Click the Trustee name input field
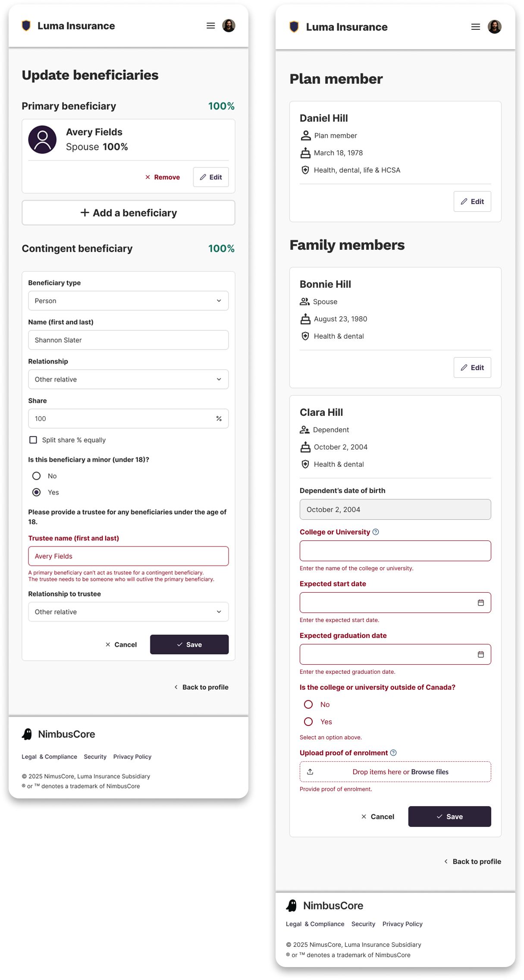This screenshot has width=524, height=980. tap(128, 556)
